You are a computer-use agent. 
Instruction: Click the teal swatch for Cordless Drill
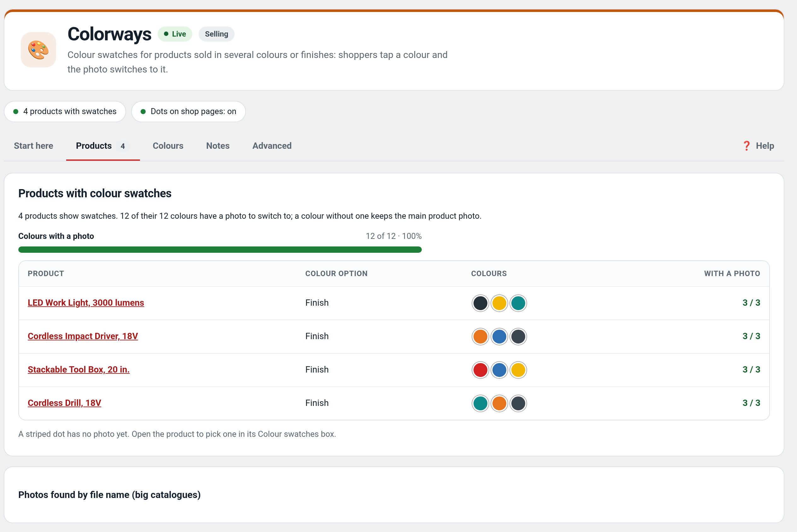pyautogui.click(x=480, y=403)
